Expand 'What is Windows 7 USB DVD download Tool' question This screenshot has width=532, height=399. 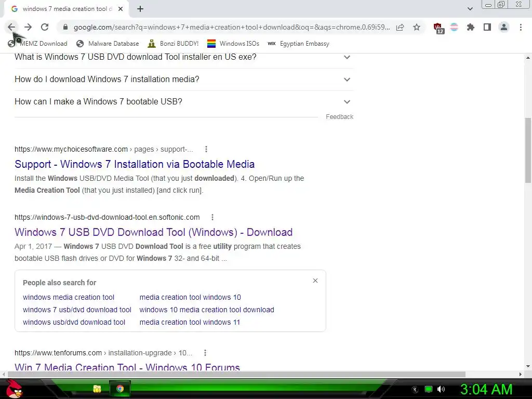184,57
